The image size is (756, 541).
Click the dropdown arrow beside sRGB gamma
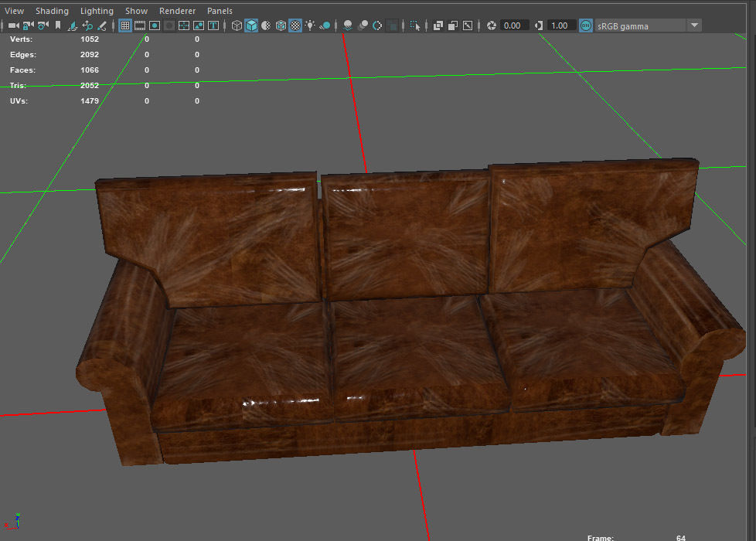click(x=694, y=25)
